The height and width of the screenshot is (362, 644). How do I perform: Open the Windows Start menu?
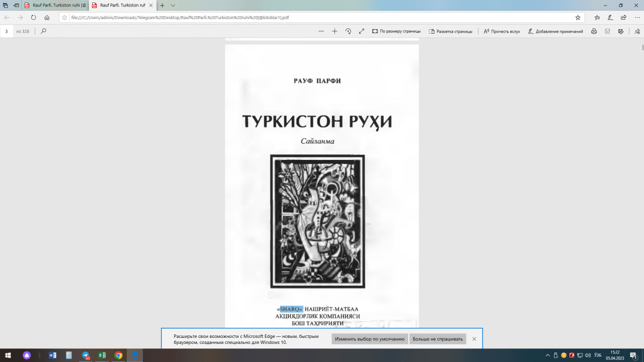[8, 355]
